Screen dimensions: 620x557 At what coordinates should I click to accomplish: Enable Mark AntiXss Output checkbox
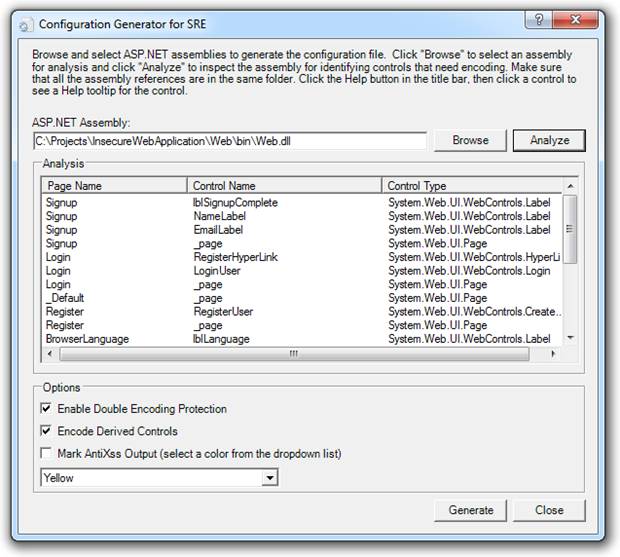click(x=46, y=453)
